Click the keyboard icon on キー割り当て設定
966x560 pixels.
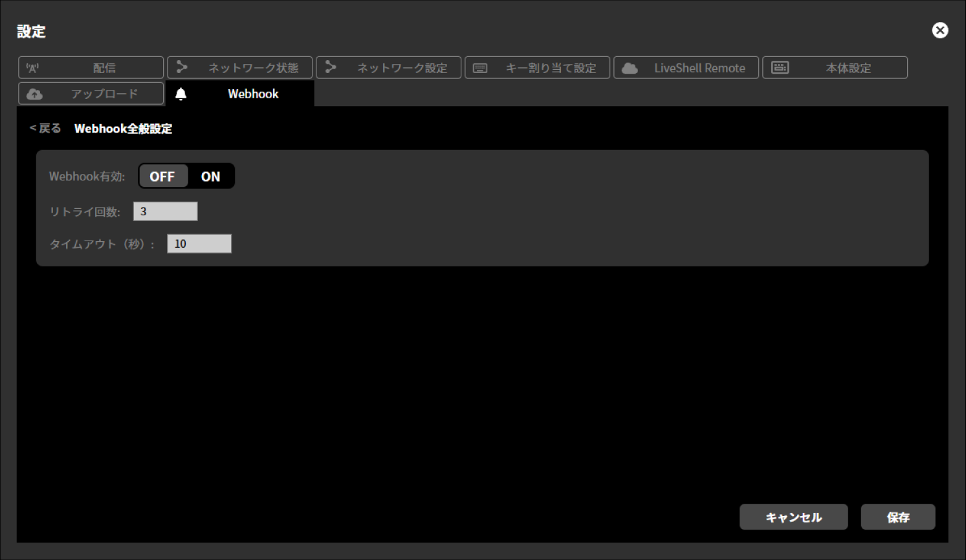click(480, 67)
